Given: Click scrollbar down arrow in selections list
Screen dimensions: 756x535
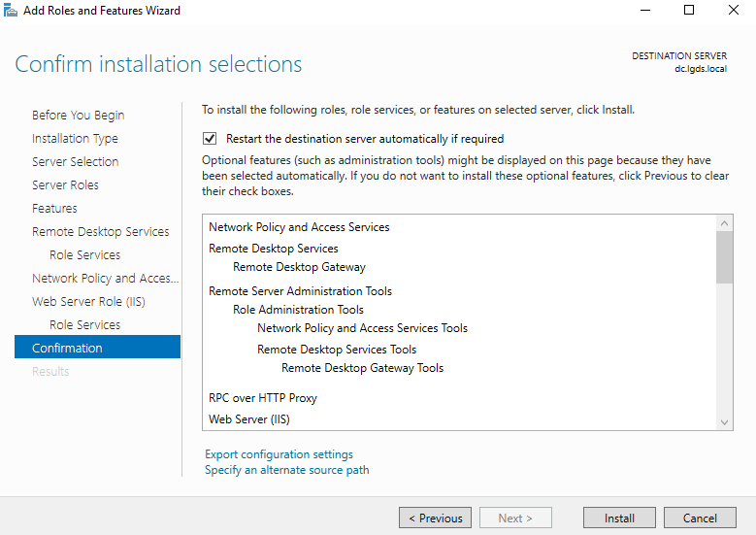Looking at the screenshot, I should tap(724, 421).
